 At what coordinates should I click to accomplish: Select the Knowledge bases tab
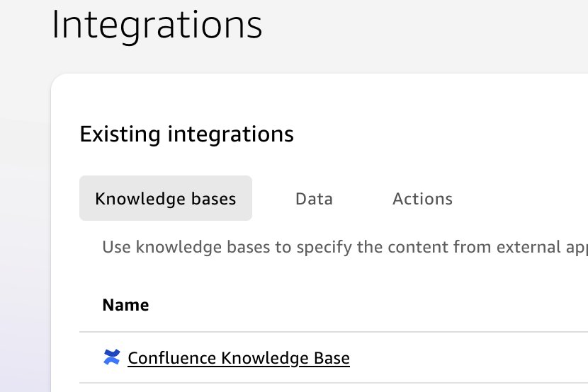click(x=165, y=198)
